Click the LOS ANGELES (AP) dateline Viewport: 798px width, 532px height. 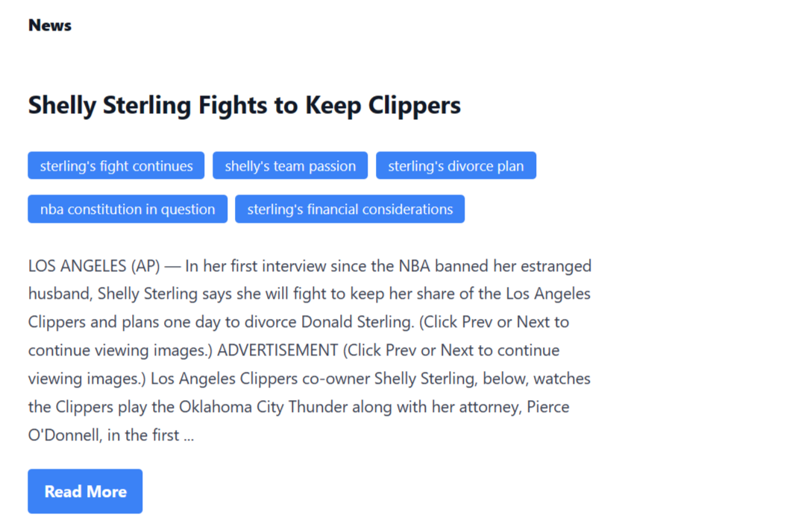click(x=94, y=266)
